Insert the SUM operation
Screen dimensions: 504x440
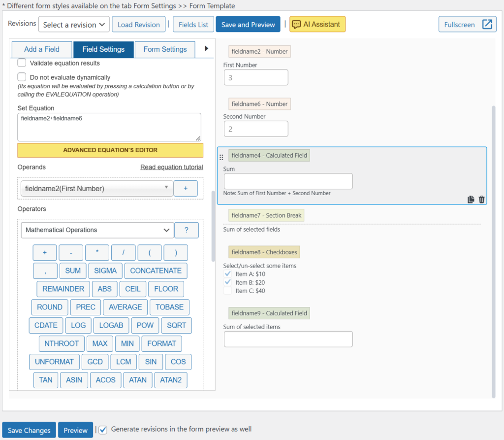(73, 271)
